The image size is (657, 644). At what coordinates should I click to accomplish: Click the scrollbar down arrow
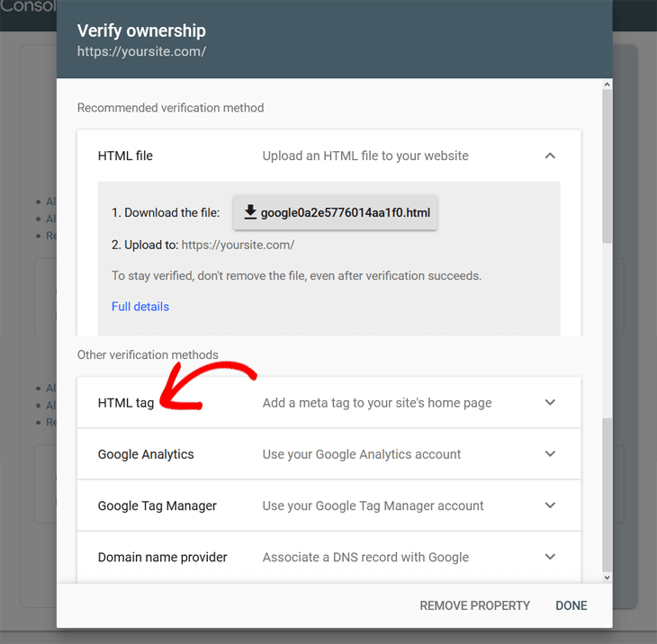[607, 577]
